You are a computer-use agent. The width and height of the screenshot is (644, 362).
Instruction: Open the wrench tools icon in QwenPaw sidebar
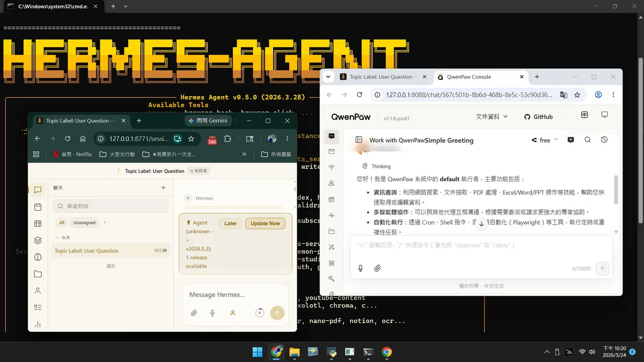(332, 279)
